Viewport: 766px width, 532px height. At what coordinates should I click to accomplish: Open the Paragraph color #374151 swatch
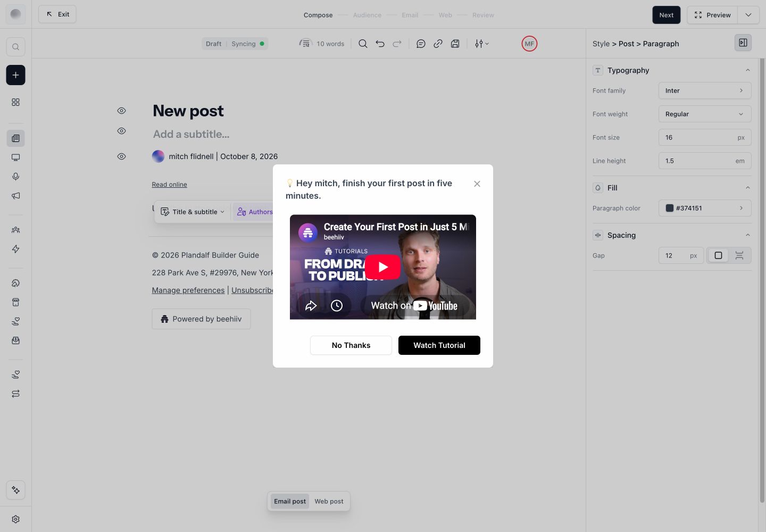point(705,208)
